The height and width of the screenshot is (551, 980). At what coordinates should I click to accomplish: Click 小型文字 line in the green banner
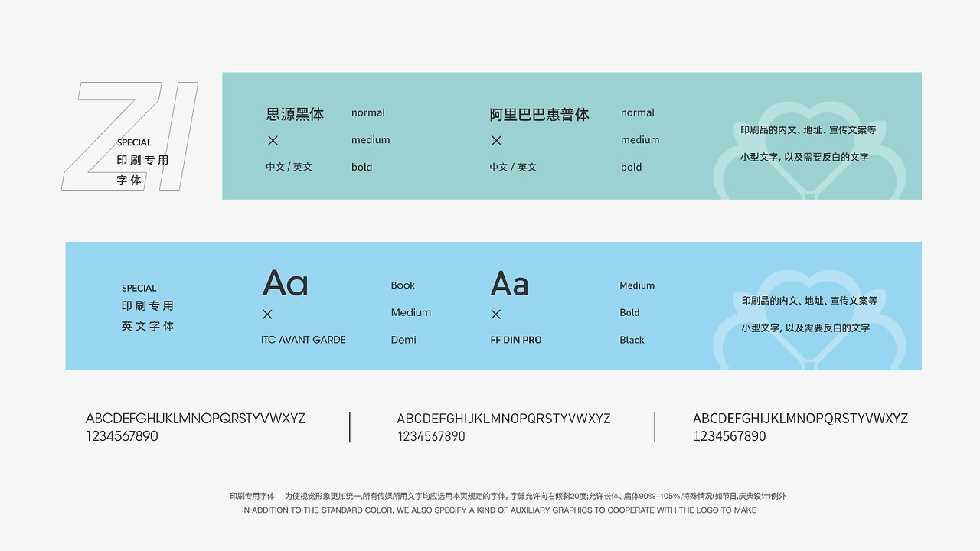[x=805, y=157]
